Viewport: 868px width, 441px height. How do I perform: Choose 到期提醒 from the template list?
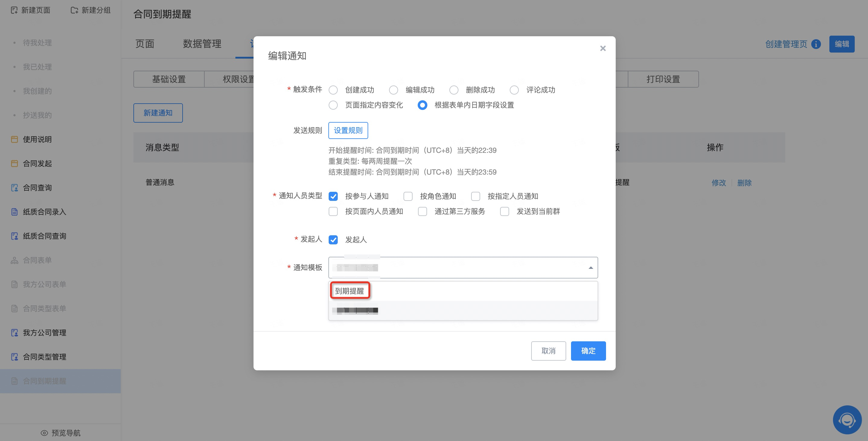pyautogui.click(x=349, y=291)
